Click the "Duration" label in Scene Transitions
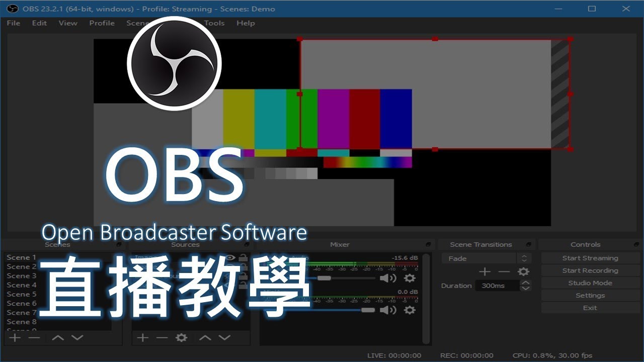The width and height of the screenshot is (644, 362). click(x=456, y=286)
